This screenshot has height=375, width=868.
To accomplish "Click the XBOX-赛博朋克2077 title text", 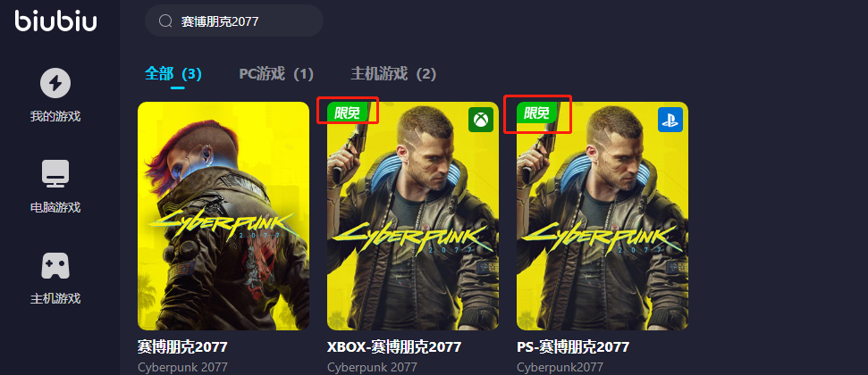I will click(394, 346).
